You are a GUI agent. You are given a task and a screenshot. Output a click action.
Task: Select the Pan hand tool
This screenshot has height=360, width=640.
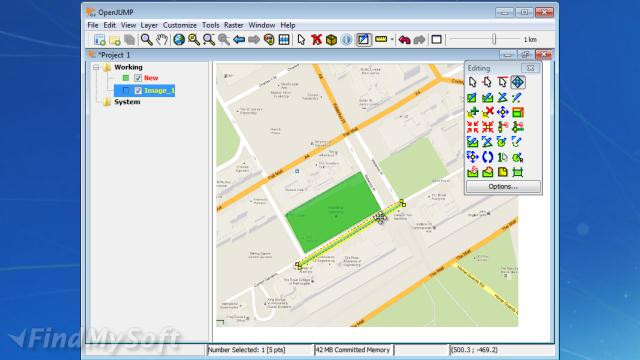click(162, 40)
